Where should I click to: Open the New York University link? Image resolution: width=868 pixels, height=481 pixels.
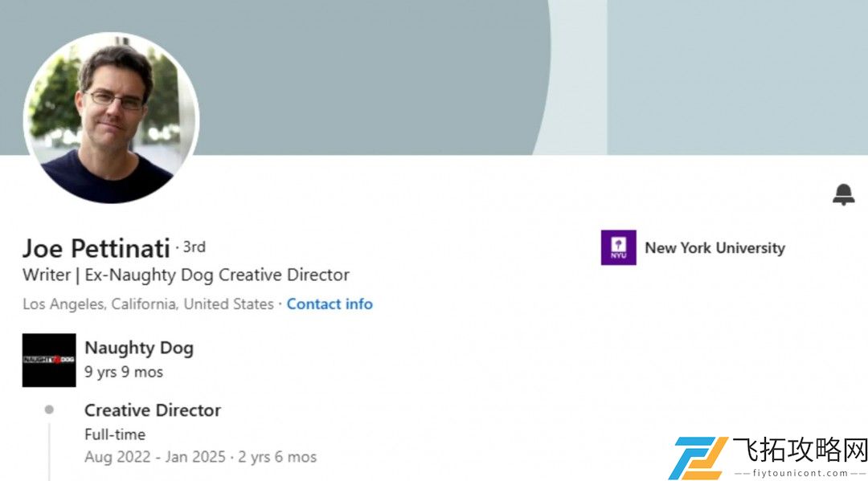coord(714,247)
